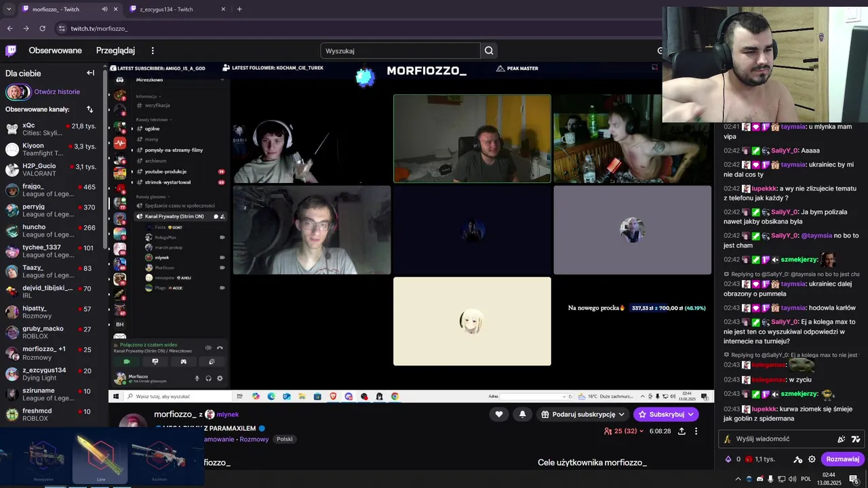
Task: Open Windows notification center icon
Action: pos(854,479)
